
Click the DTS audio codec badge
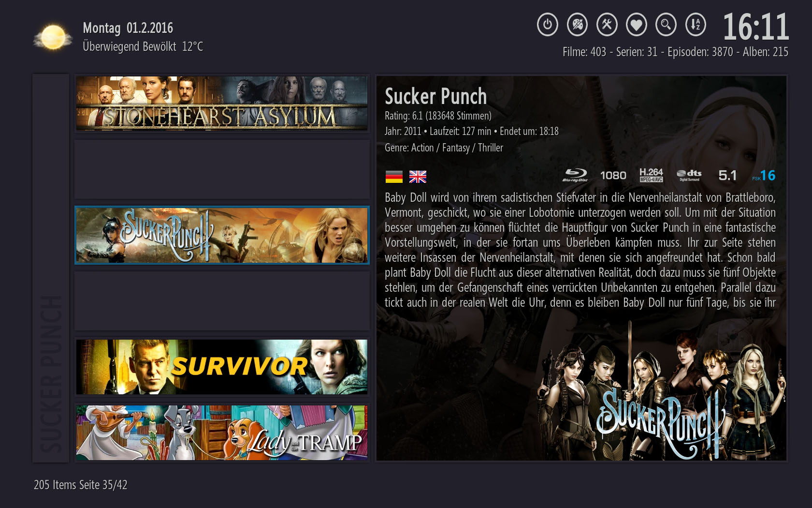[689, 175]
